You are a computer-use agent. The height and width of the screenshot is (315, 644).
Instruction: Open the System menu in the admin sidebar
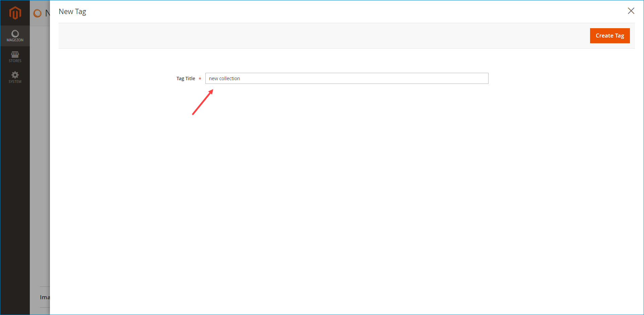[x=15, y=77]
